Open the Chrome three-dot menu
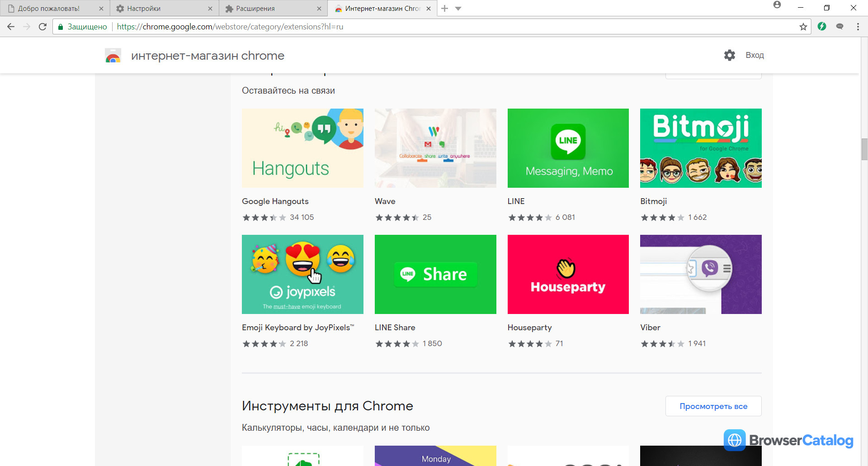Screen dimensions: 868x466 click(x=858, y=27)
